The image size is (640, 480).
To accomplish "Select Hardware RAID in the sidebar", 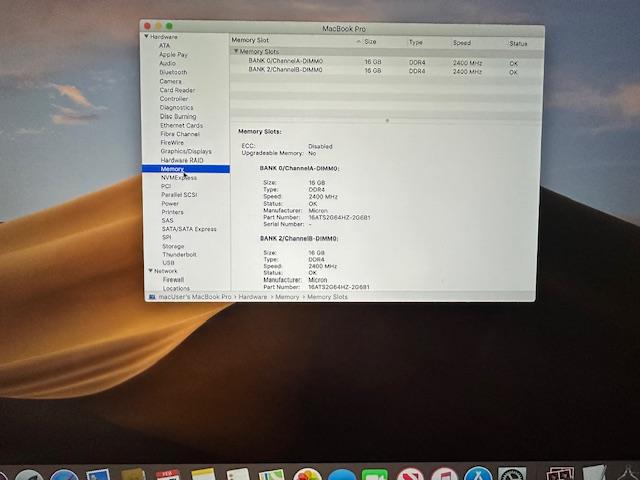I will (182, 160).
